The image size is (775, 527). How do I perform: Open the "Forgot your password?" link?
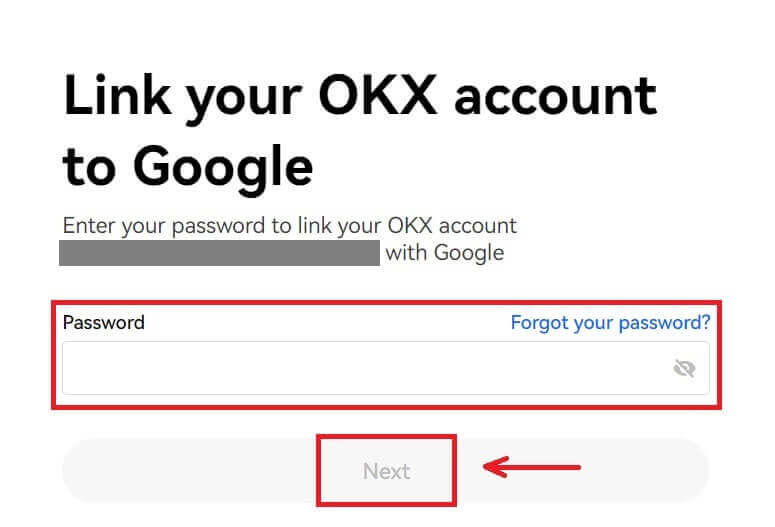point(610,323)
